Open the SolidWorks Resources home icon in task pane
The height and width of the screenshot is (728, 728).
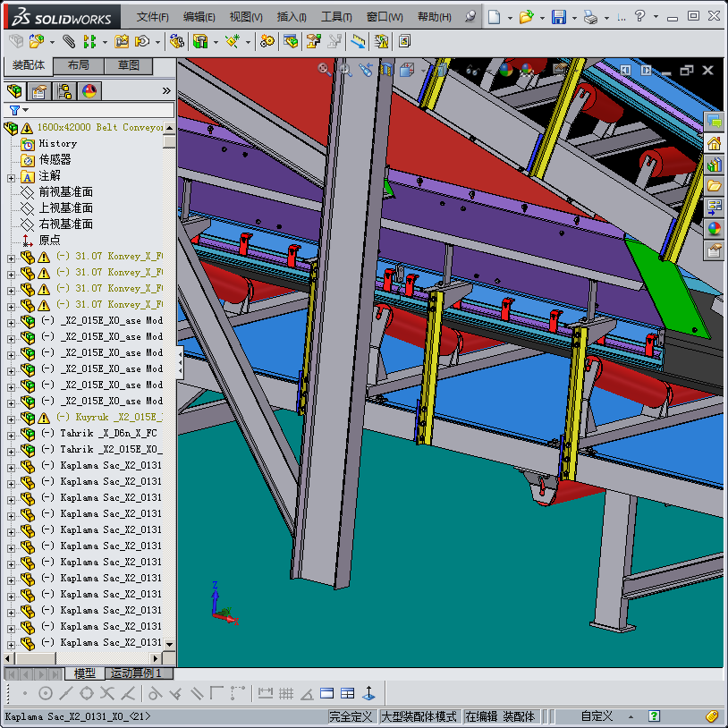pos(714,143)
